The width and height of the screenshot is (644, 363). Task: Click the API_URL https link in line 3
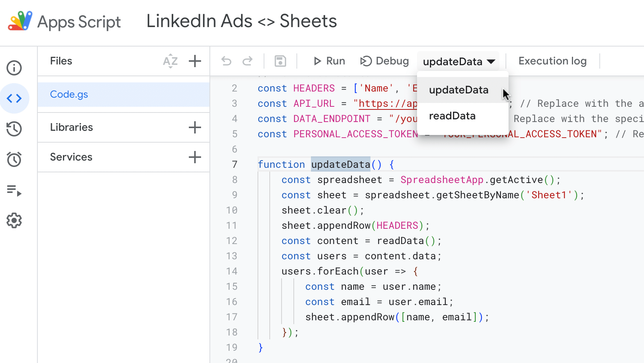point(388,104)
